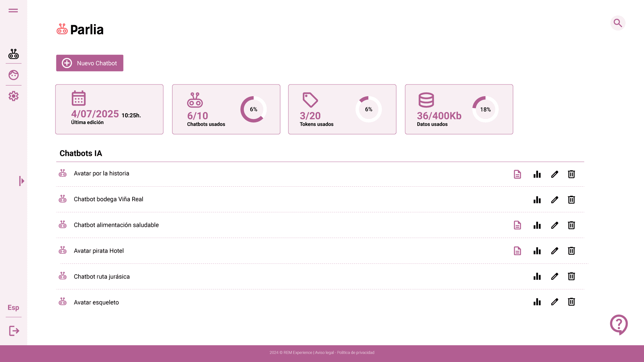Click the Chatbots usados progress ring
Viewport: 644px width, 362px height.
pos(254,109)
